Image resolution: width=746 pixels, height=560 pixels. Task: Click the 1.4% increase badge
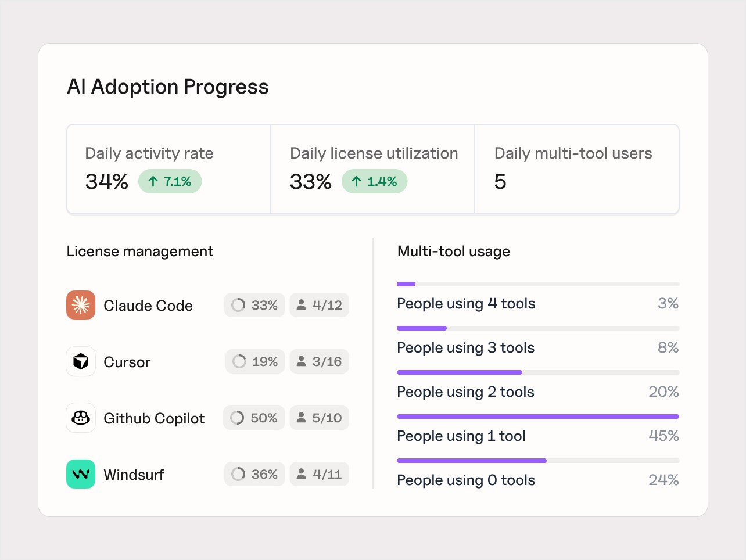point(374,181)
